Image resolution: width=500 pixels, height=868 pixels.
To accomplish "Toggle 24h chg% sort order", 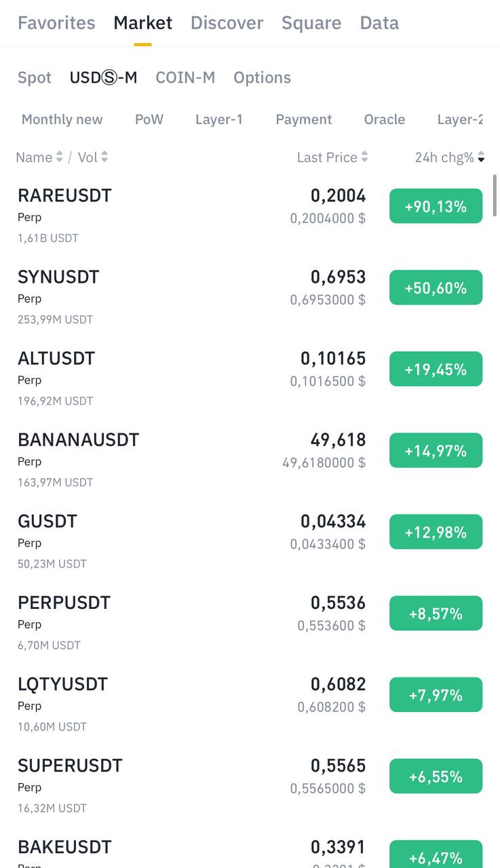I will tap(481, 158).
